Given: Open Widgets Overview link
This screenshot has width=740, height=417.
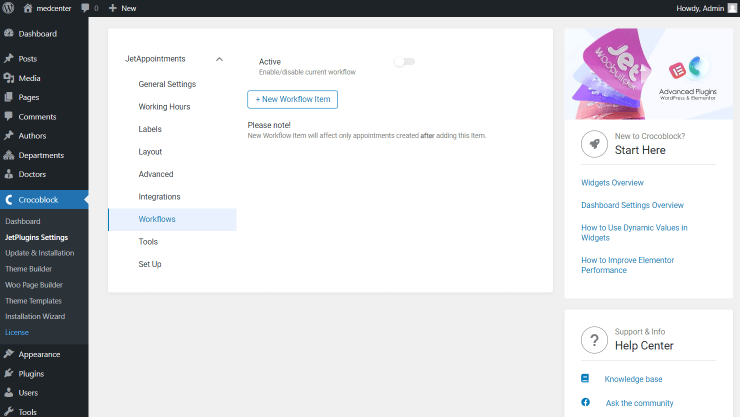Looking at the screenshot, I should (x=612, y=183).
